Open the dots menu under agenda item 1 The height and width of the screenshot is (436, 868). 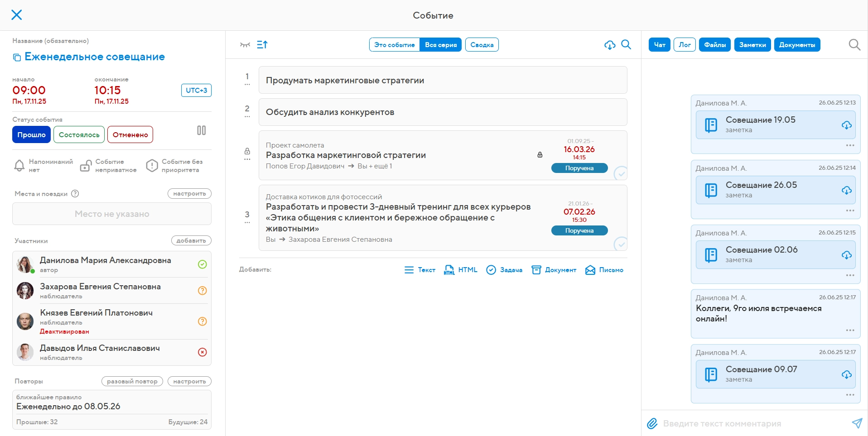click(247, 85)
